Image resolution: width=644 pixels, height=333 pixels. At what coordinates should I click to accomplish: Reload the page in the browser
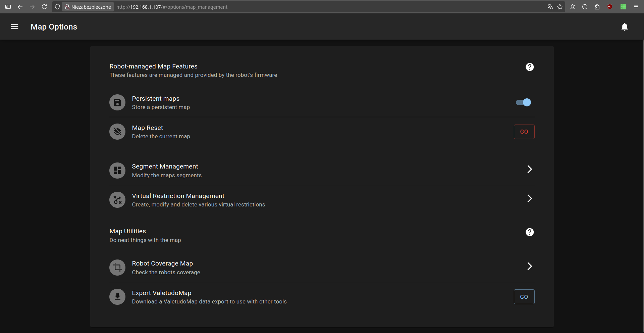click(x=44, y=7)
